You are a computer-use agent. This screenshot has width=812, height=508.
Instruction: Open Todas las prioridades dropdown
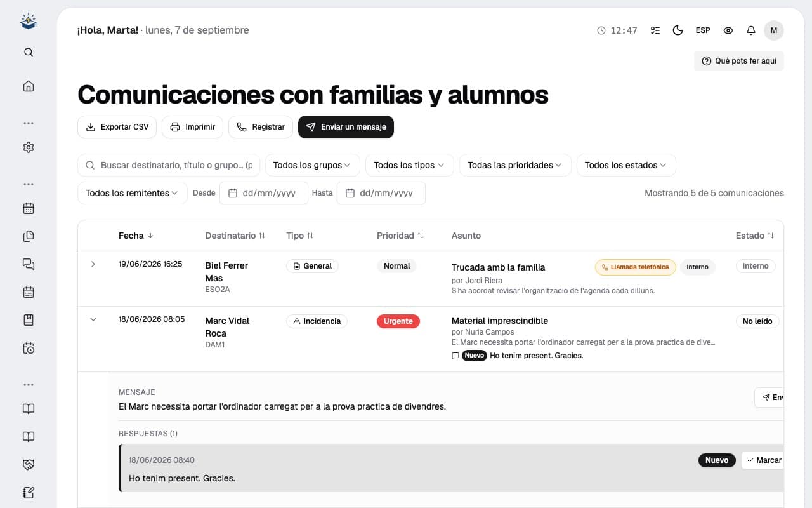[515, 165]
